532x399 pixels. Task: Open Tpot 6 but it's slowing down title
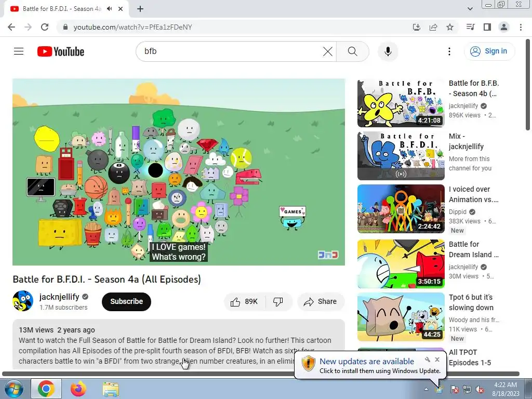tap(471, 302)
